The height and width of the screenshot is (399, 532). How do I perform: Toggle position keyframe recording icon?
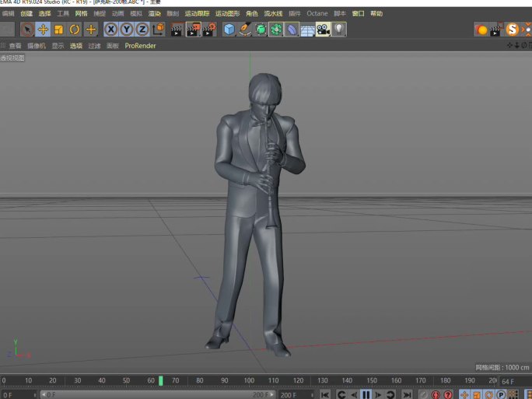pyautogui.click(x=464, y=394)
